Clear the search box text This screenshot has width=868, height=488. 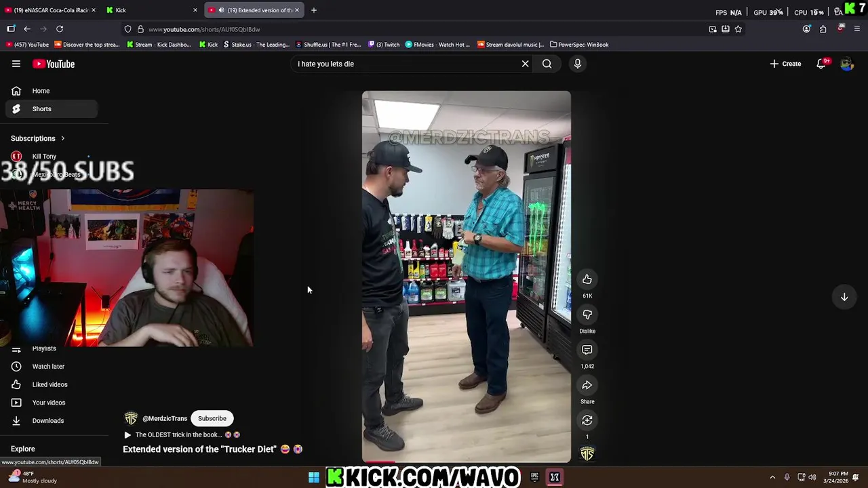525,64
